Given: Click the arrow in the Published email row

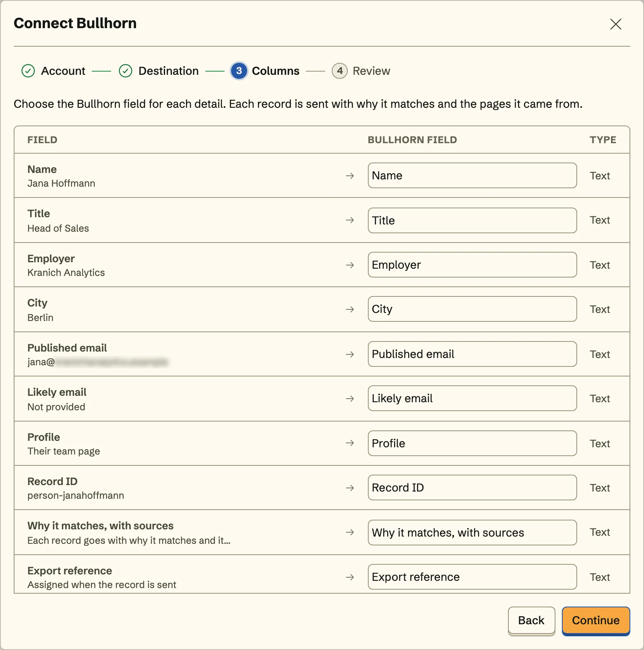Looking at the screenshot, I should 350,354.
